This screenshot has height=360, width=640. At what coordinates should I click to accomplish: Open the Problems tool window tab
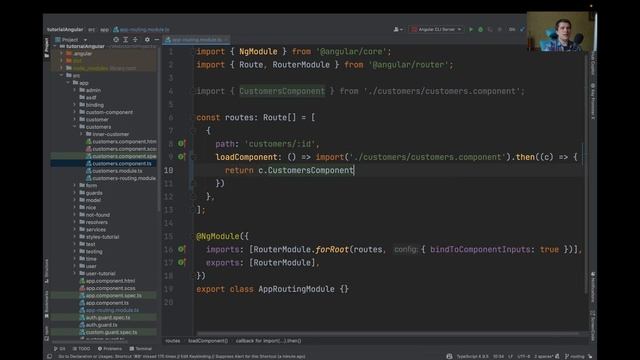pyautogui.click(x=110, y=349)
